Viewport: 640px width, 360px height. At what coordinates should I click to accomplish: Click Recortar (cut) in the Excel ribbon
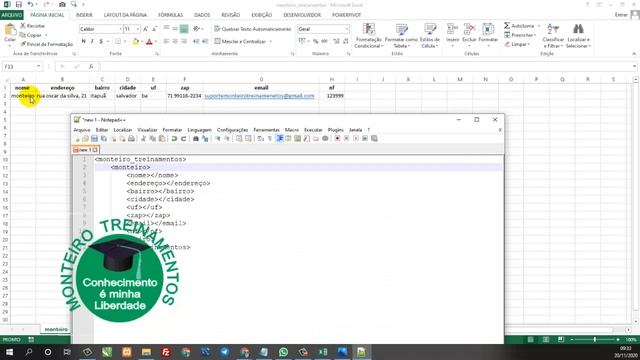(33, 26)
